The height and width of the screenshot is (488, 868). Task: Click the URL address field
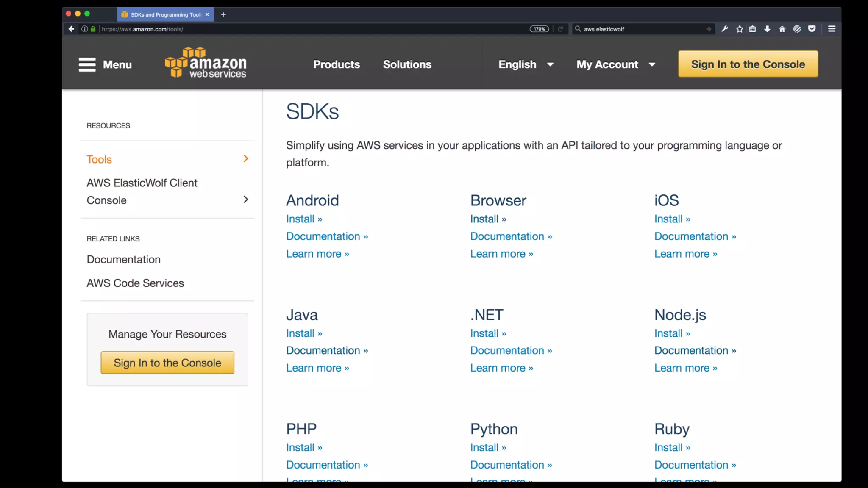tap(314, 29)
